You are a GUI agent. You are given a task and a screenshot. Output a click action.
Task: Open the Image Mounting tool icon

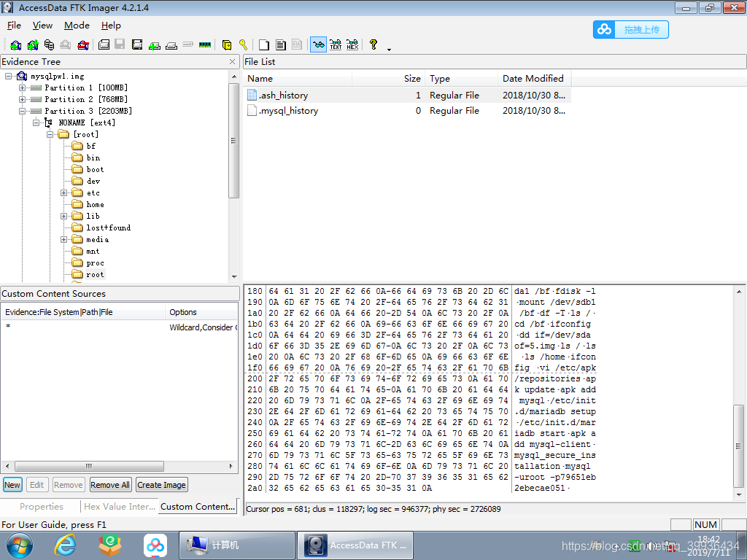coord(49,44)
